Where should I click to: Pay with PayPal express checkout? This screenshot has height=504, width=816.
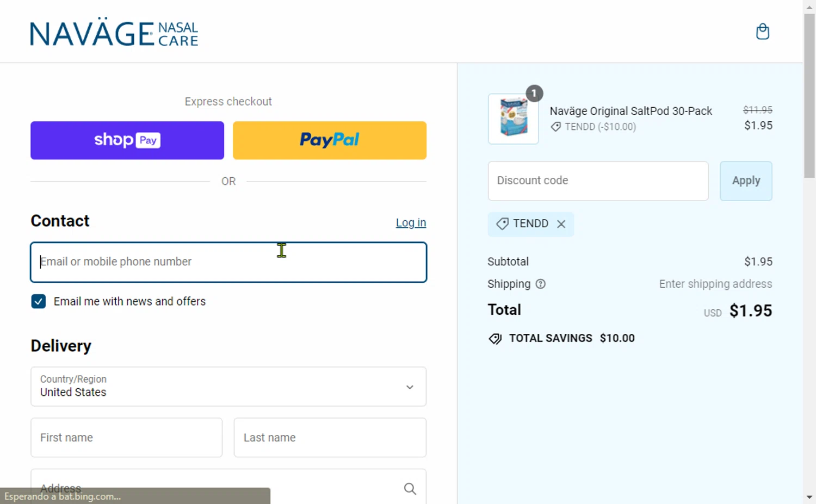[330, 140]
